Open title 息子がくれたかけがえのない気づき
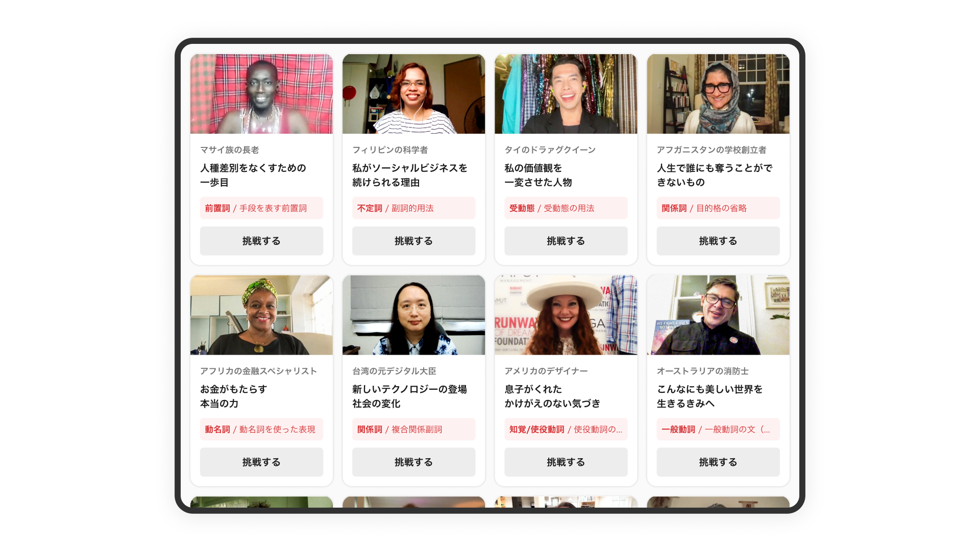 [552, 396]
